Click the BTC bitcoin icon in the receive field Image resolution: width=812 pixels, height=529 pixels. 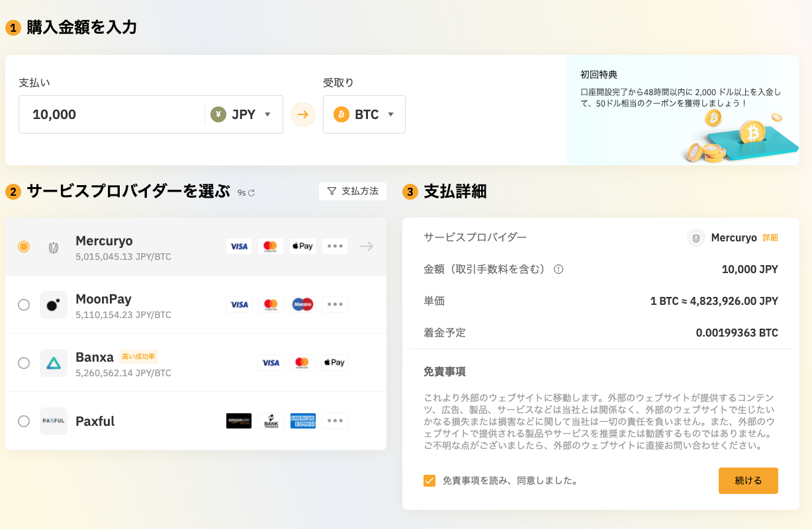point(341,114)
